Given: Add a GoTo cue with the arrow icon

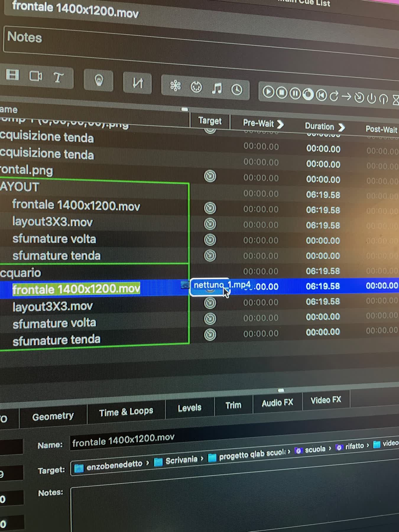Looking at the screenshot, I should (x=346, y=97).
